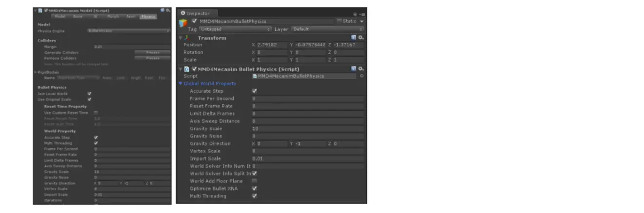Click the Bullet Physics script C# icon

tap(187, 69)
